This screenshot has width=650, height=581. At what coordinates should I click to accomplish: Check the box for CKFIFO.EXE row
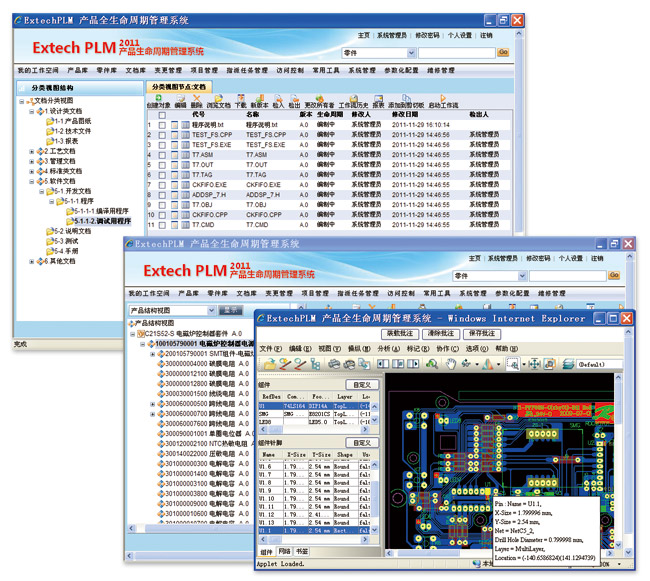click(x=162, y=185)
